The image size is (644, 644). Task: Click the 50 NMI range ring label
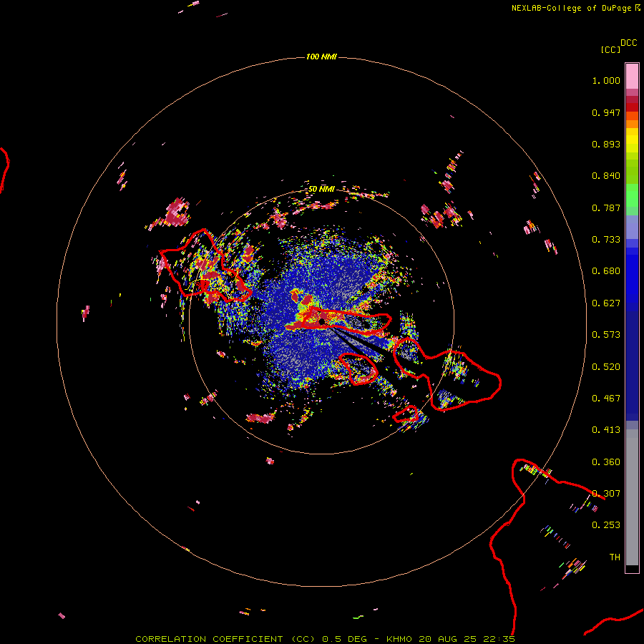321,189
